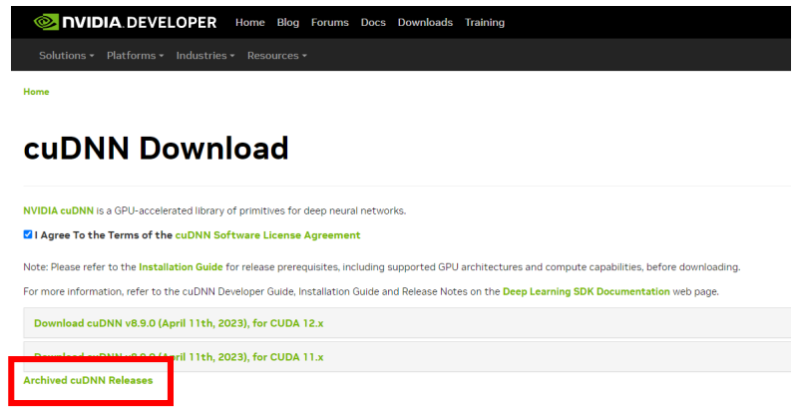Open Training in top navigation
The width and height of the screenshot is (800, 410).
(485, 22)
